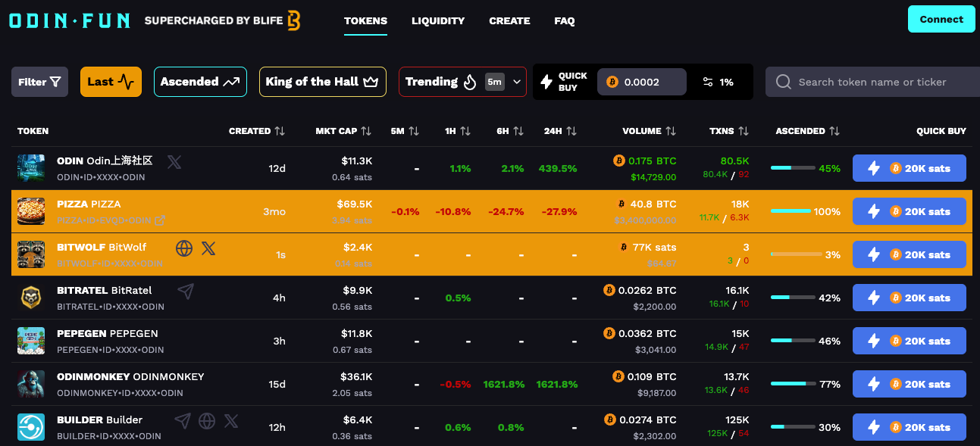Open the CREATE tab

click(x=509, y=20)
